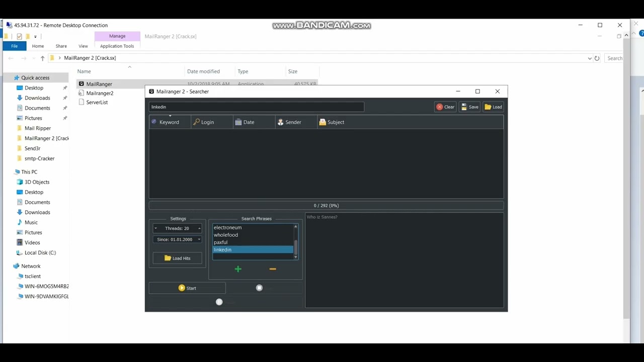
Task: Toggle the Properties checkmark in quick toolbar
Action: [19, 36]
